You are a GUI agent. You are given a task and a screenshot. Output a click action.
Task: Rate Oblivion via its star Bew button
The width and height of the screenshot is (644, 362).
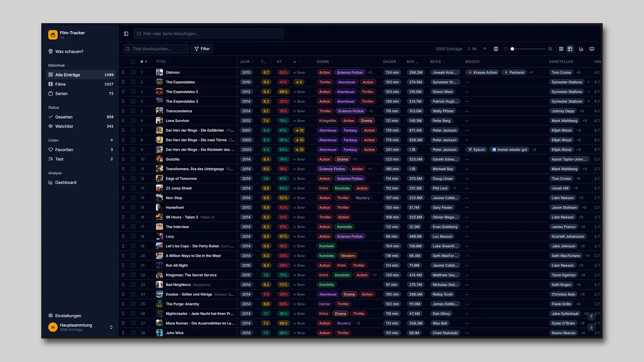(x=299, y=72)
